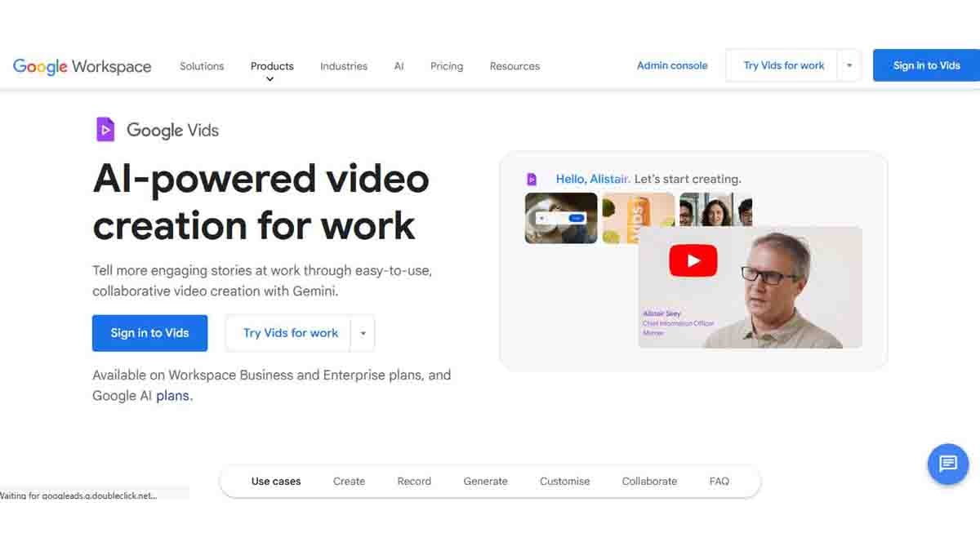The image size is (980, 551).
Task: Click the Google Workspace logo
Action: [x=82, y=66]
